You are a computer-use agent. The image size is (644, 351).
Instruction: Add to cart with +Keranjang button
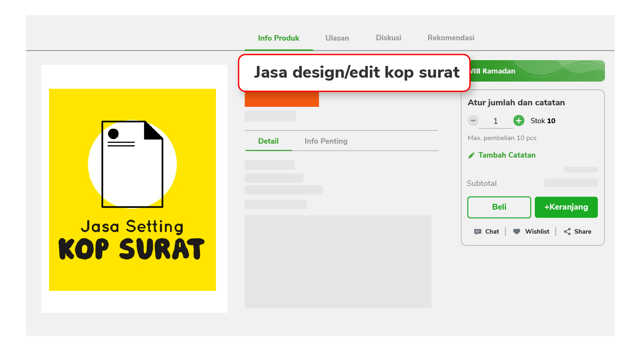566,207
